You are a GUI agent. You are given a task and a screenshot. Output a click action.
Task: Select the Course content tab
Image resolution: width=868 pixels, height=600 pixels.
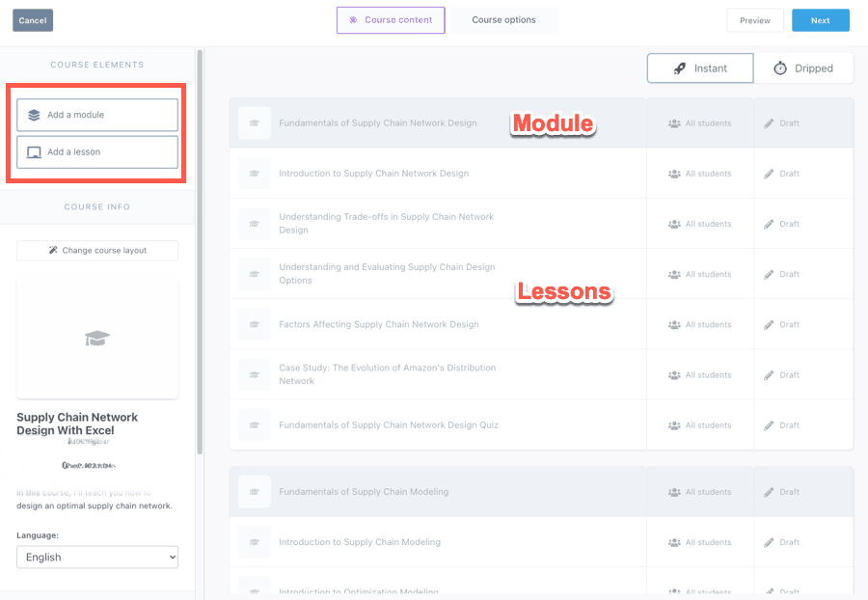coord(391,20)
